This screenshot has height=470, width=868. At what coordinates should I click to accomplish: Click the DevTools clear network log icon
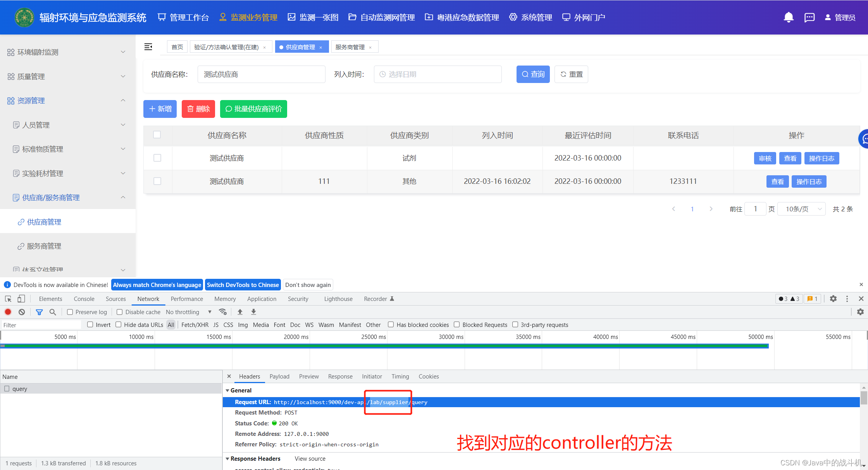pos(22,312)
